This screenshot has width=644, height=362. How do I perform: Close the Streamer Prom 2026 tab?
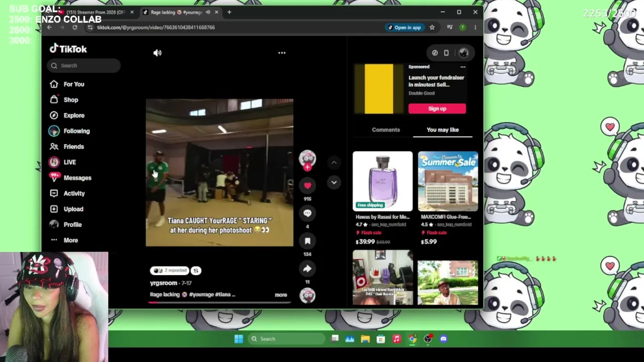click(132, 12)
